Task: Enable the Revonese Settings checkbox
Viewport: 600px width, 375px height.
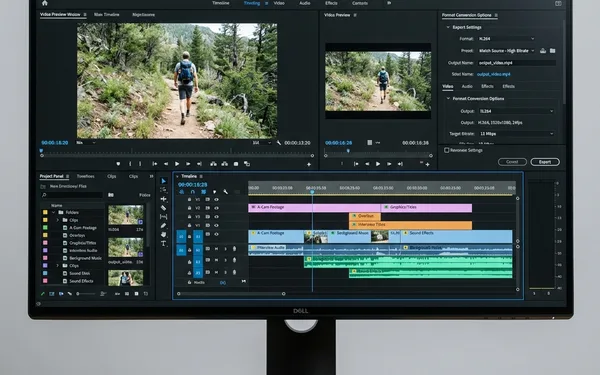Action: pos(447,150)
